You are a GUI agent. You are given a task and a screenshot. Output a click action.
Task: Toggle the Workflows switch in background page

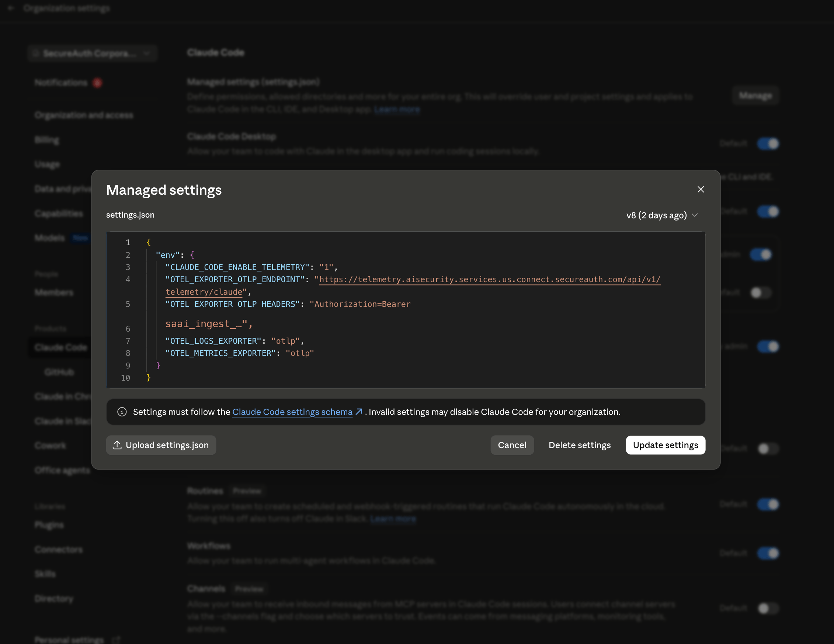[x=768, y=553]
